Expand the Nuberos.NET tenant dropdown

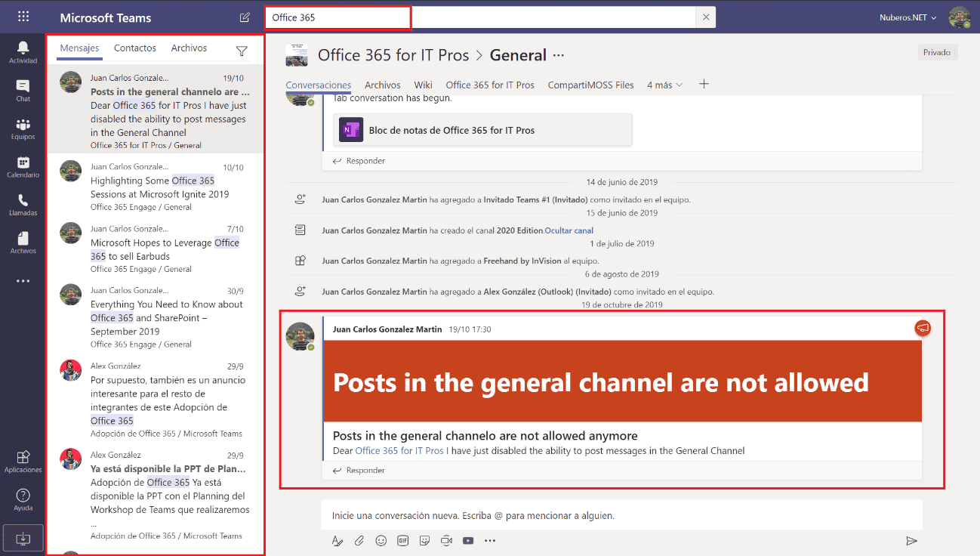tap(908, 17)
